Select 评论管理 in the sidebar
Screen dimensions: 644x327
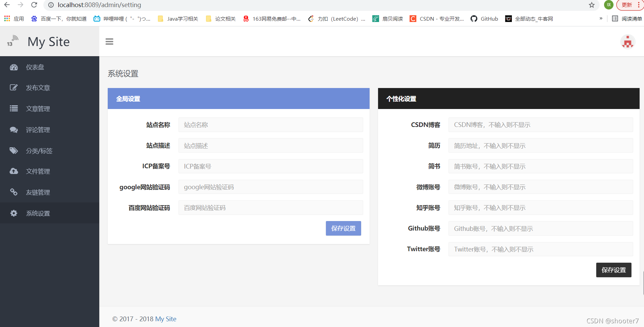[49, 130]
